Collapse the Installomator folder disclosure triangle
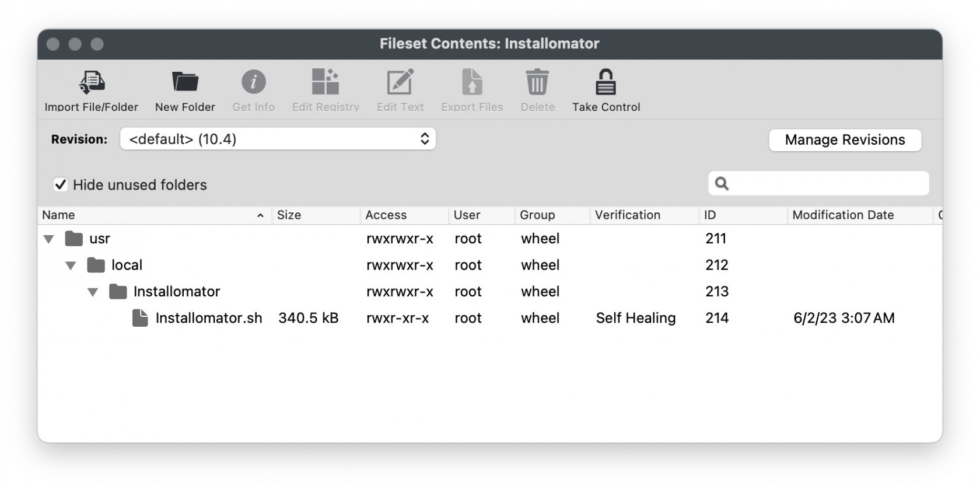The height and width of the screenshot is (489, 980). [93, 292]
